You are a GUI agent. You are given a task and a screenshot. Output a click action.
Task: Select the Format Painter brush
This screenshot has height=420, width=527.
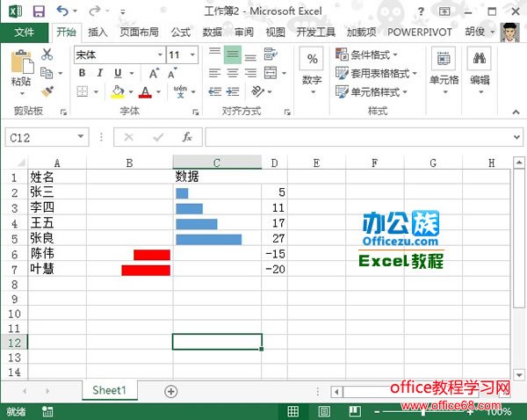pyautogui.click(x=47, y=91)
